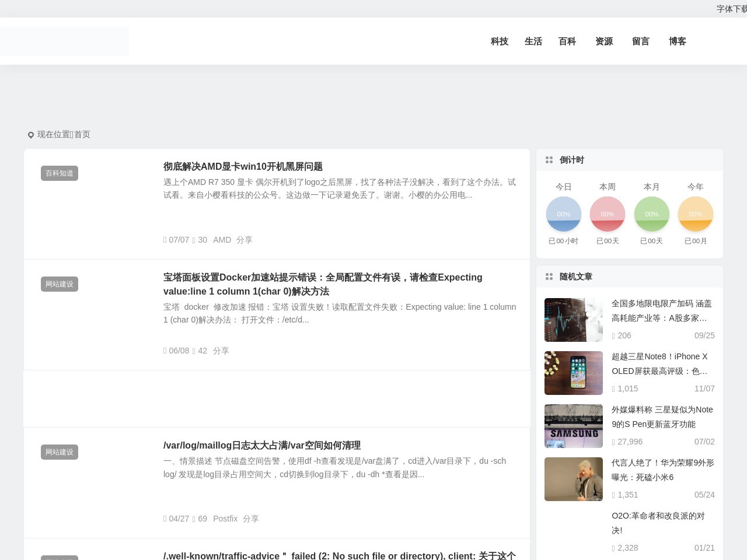Open the Samsung sign thumbnail image
Image resolution: width=747 pixels, height=560 pixels.
click(574, 426)
